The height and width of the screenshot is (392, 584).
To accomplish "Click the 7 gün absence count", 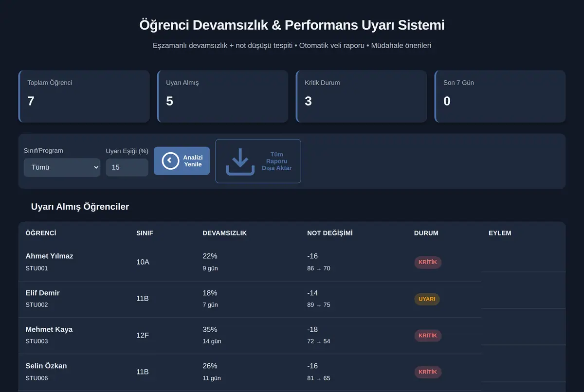I will point(210,305).
